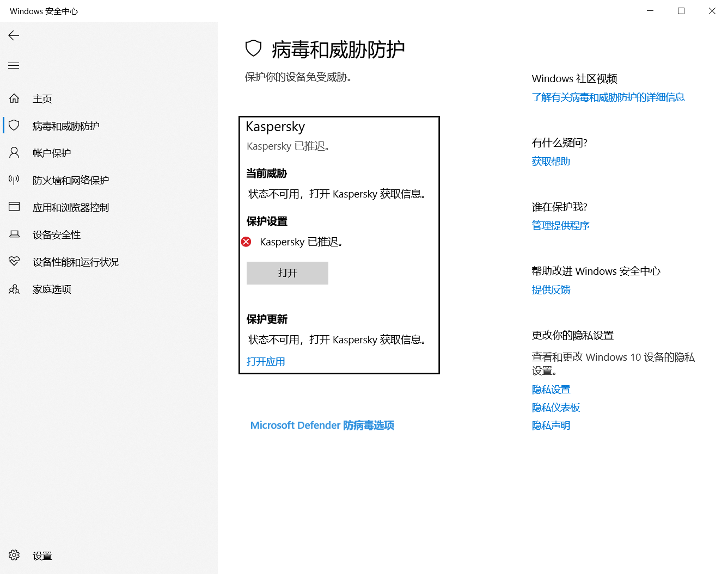Close the Windows 安全中心 window
Viewport: 728px width, 574px height.
coord(712,11)
